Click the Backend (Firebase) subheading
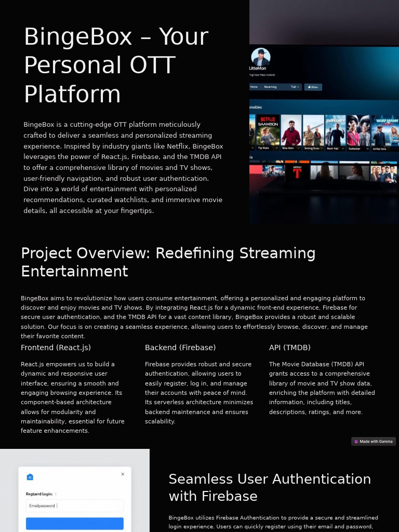399x532 pixels. pos(180,348)
